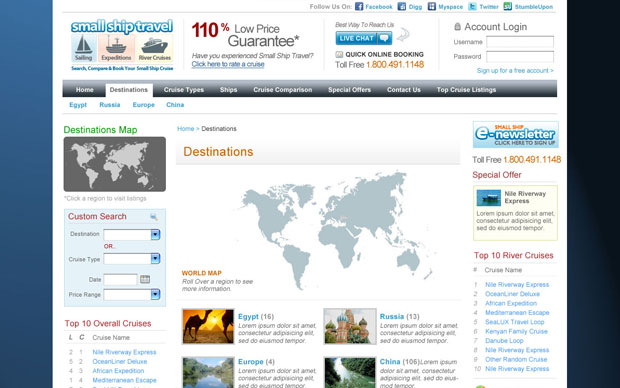620x388 pixels.
Task: Click the Home breadcrumb link
Action: coord(185,129)
